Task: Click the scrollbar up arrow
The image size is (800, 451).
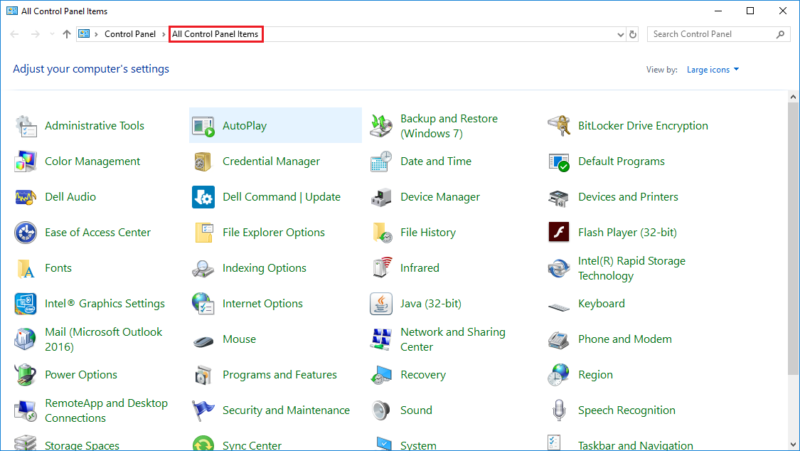Action: [793, 96]
